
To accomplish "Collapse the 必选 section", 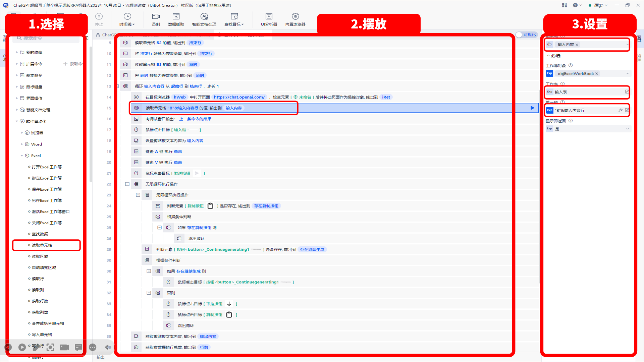I will (548, 55).
